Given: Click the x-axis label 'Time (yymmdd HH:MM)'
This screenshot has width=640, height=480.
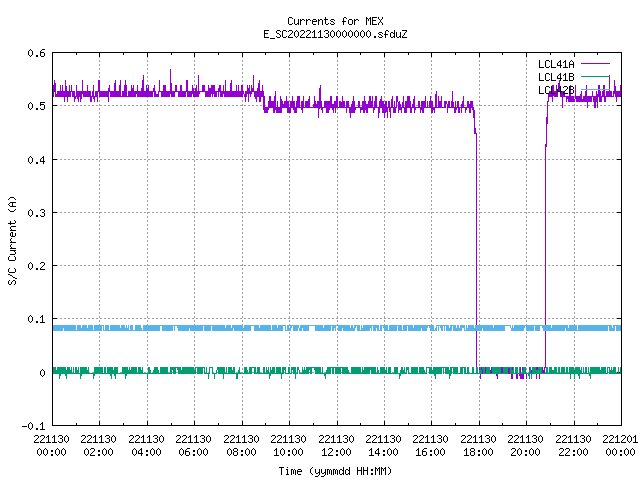Looking at the screenshot, I should (335, 471).
